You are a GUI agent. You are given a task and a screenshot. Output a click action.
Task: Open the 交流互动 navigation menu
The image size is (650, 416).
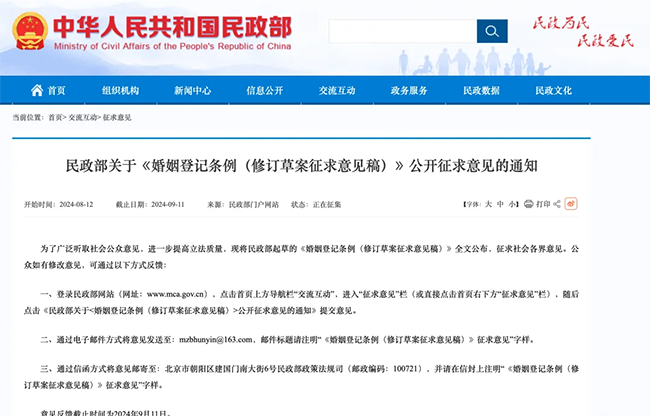[x=337, y=90]
